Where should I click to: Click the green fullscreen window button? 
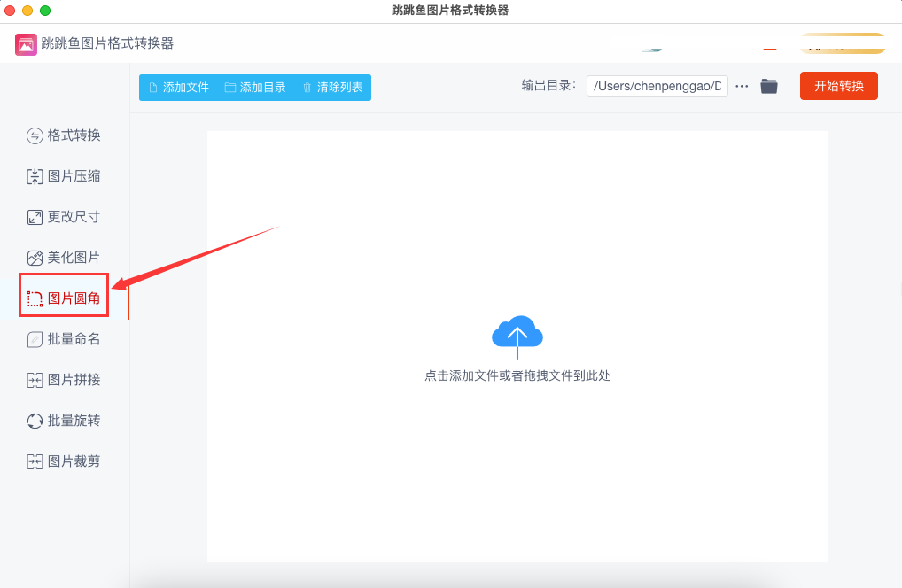(45, 11)
